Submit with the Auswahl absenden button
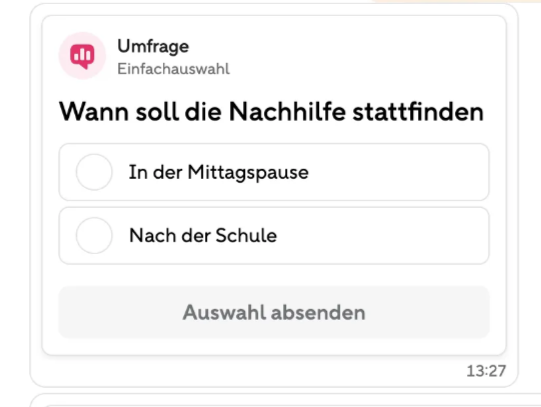Viewport: 541px width, 407px height. point(274,312)
